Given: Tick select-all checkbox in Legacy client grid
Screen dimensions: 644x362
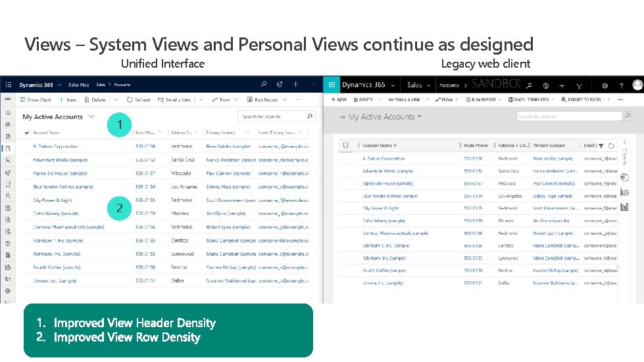Looking at the screenshot, I should point(345,145).
